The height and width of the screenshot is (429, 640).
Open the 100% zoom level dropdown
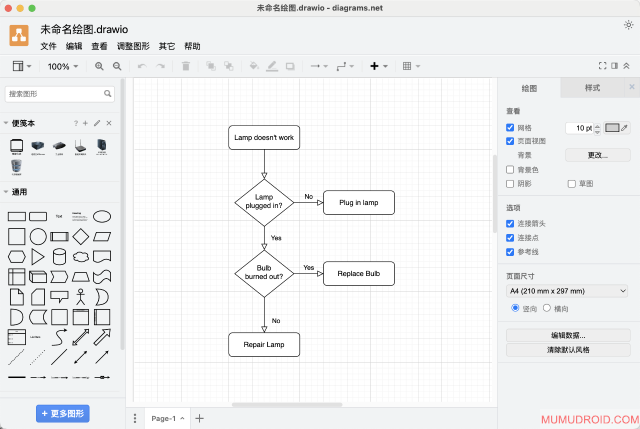pyautogui.click(x=63, y=66)
